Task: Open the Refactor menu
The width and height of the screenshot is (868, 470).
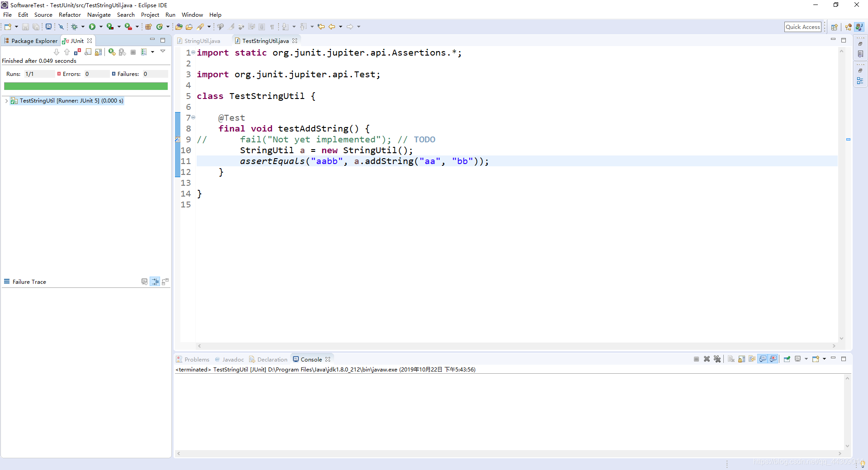Action: point(69,14)
